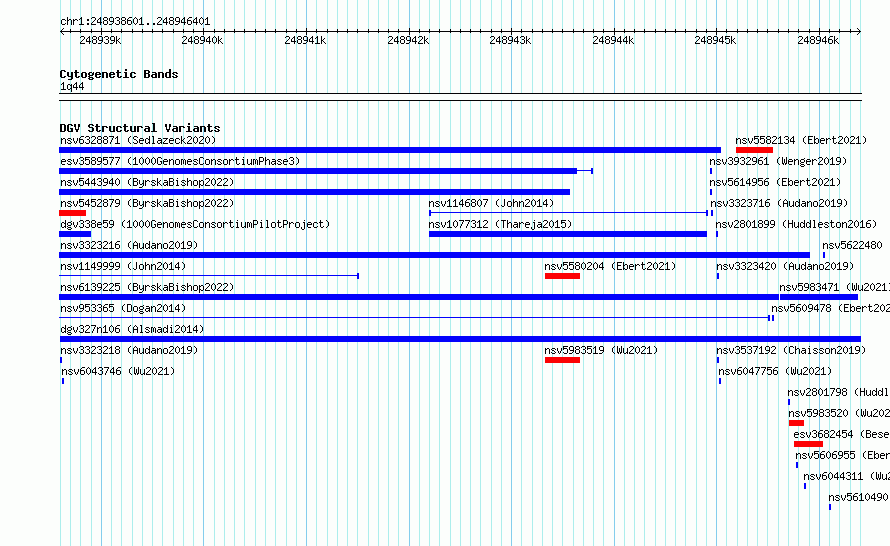Select nsv5983519 (Wu2021) label
The height and width of the screenshot is (546, 890).
click(601, 350)
